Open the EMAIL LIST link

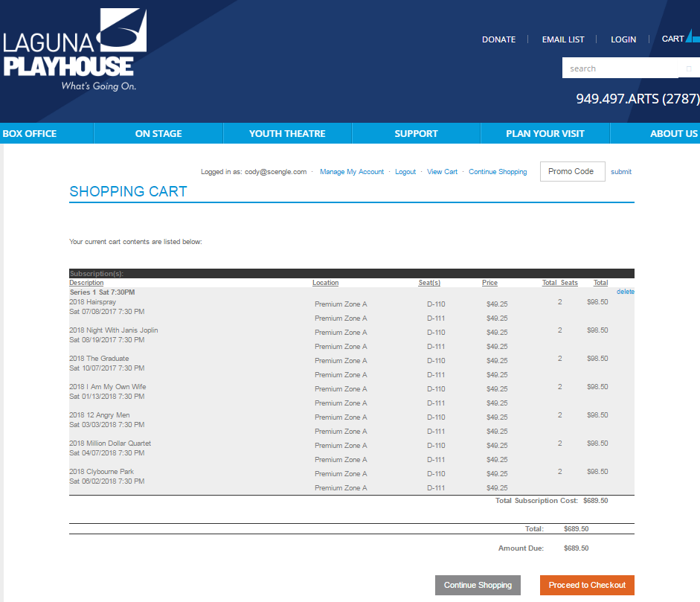point(563,39)
